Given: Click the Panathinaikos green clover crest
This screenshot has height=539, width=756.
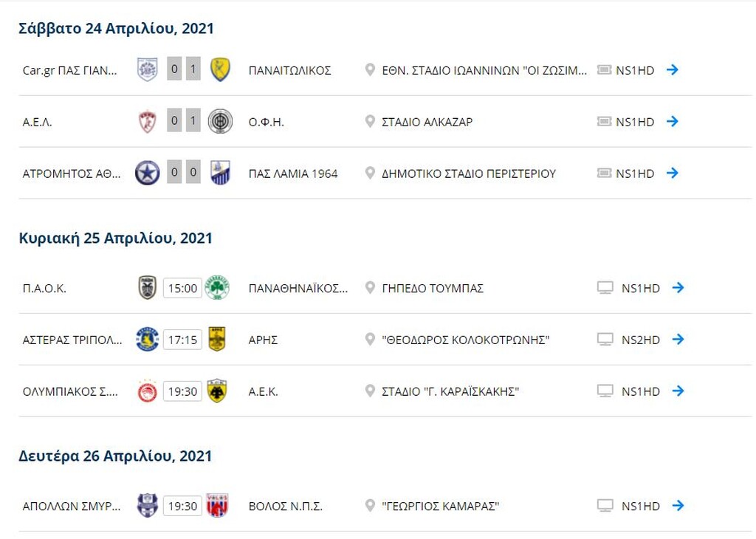Looking at the screenshot, I should (217, 288).
